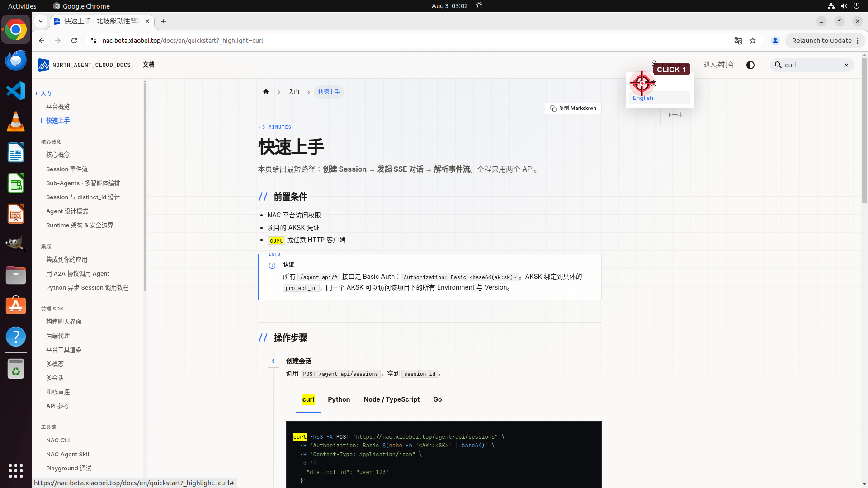Open LibreOffice Writer from the dock
This screenshot has height=488, width=868.
click(x=16, y=153)
